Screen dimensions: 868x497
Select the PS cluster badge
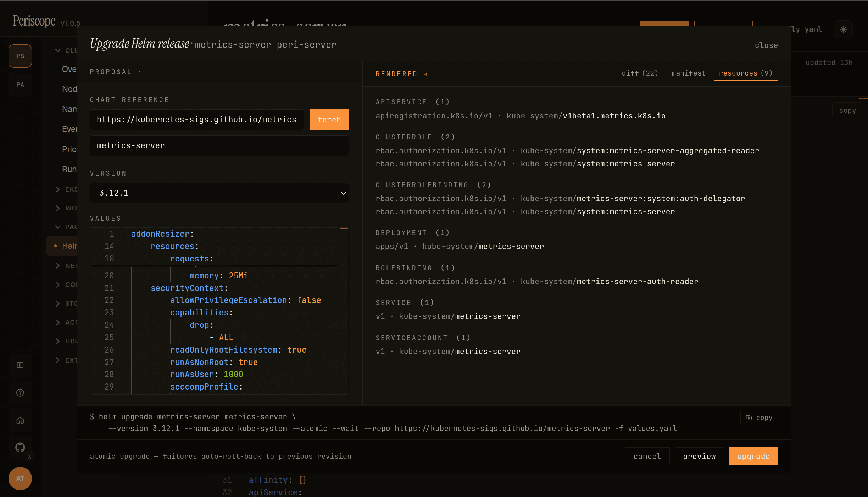click(x=20, y=56)
